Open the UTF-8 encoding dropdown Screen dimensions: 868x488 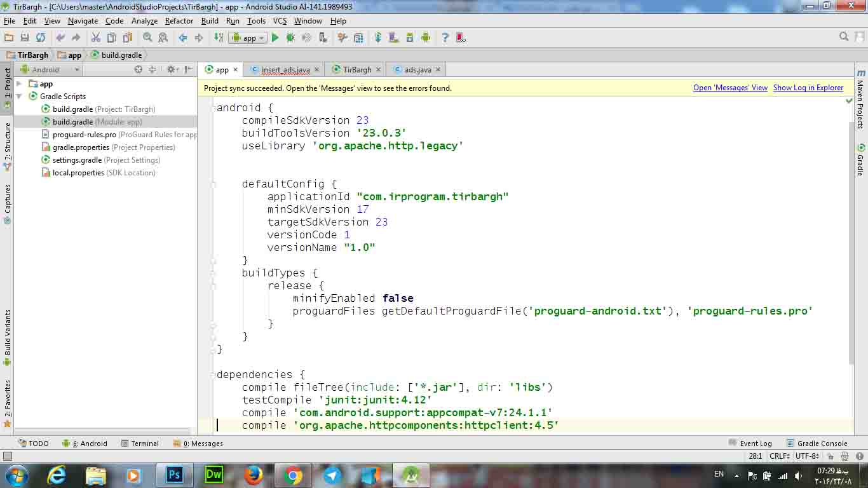pyautogui.click(x=807, y=456)
